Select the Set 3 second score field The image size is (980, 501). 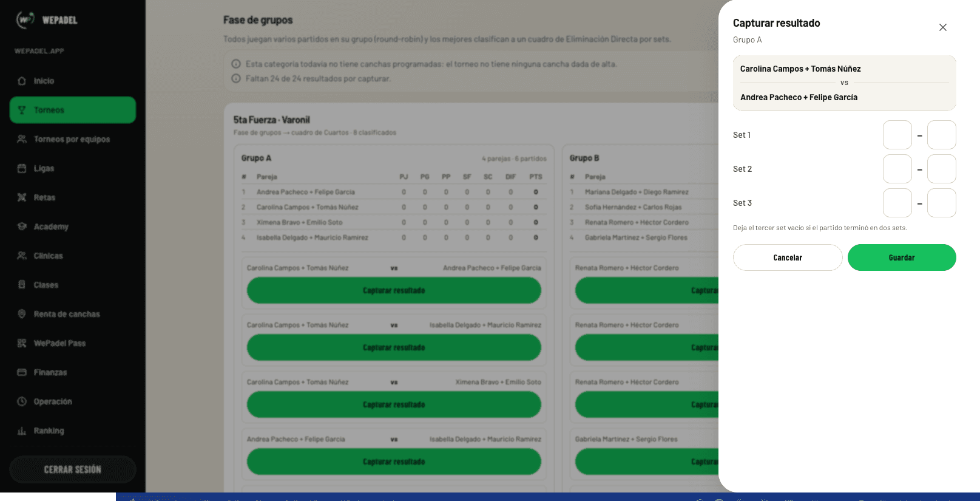click(x=942, y=203)
